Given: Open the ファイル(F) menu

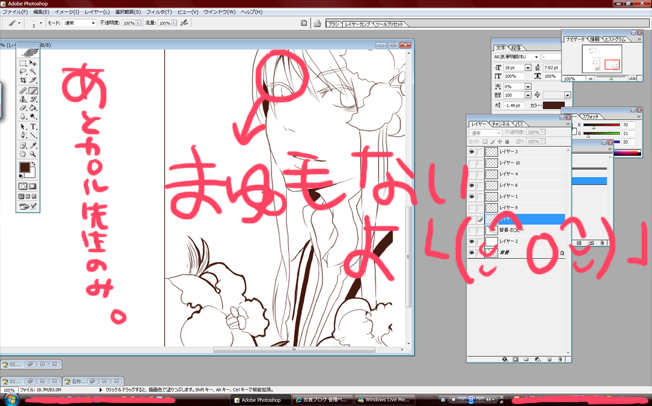Looking at the screenshot, I should 15,12.
